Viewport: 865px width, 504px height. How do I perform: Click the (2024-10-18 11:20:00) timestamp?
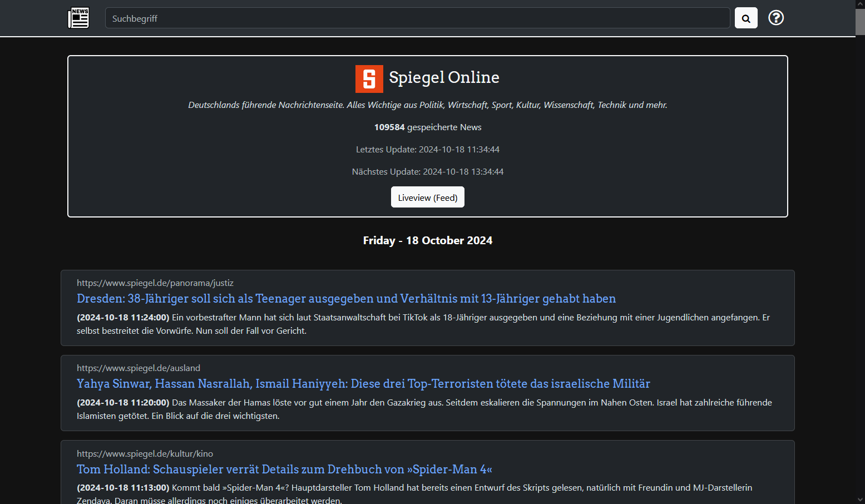click(123, 403)
